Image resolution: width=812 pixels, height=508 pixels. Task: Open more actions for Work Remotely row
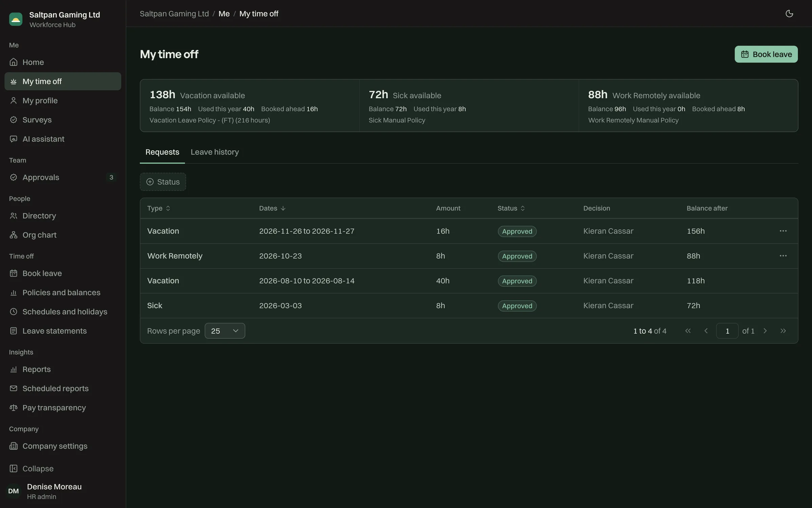tap(783, 256)
